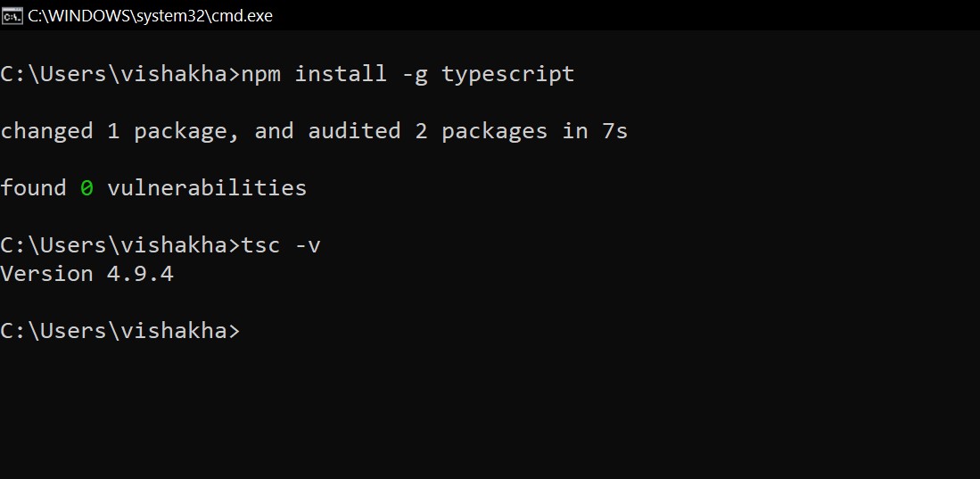
Task: Select the word "install" in the npm command
Action: [342, 74]
